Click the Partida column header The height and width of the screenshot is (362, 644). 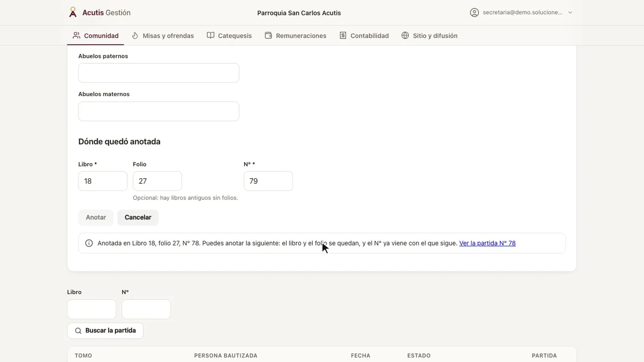[x=544, y=356]
